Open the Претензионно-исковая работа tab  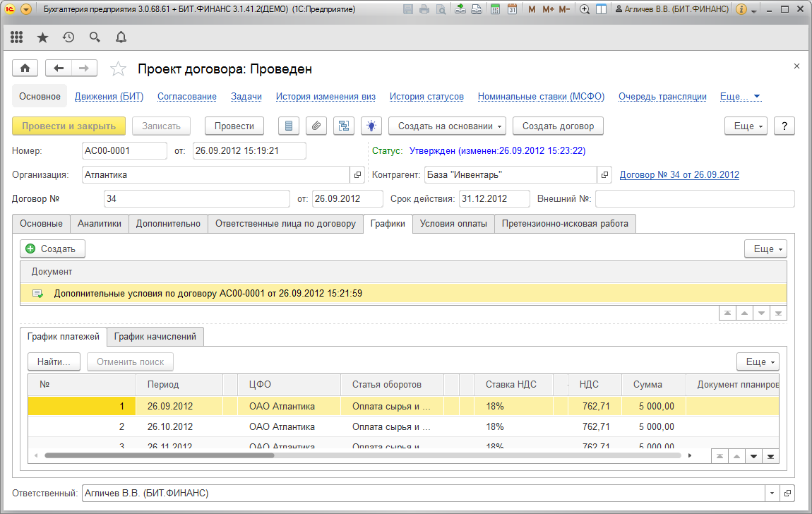click(x=565, y=224)
